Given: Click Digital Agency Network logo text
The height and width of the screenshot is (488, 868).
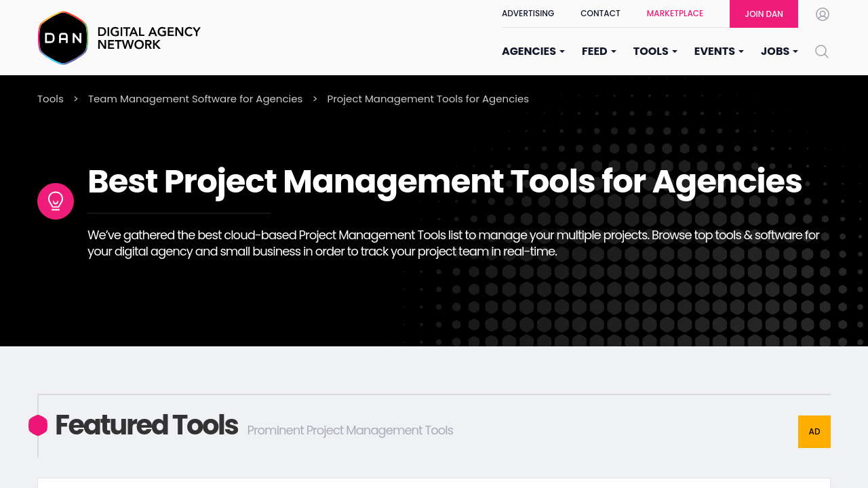Looking at the screenshot, I should [149, 38].
